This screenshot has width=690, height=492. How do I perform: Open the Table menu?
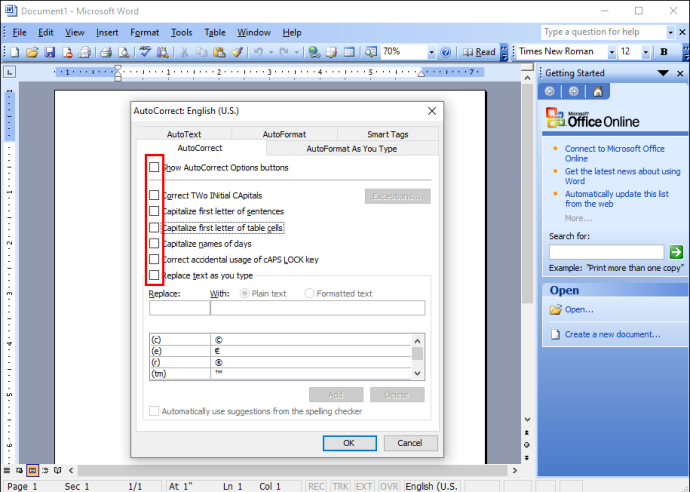215,33
